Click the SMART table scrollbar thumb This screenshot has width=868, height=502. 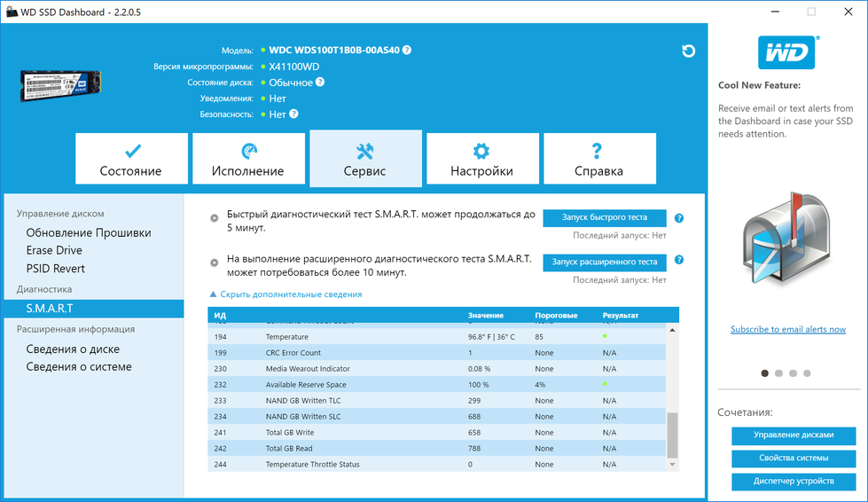[672, 435]
